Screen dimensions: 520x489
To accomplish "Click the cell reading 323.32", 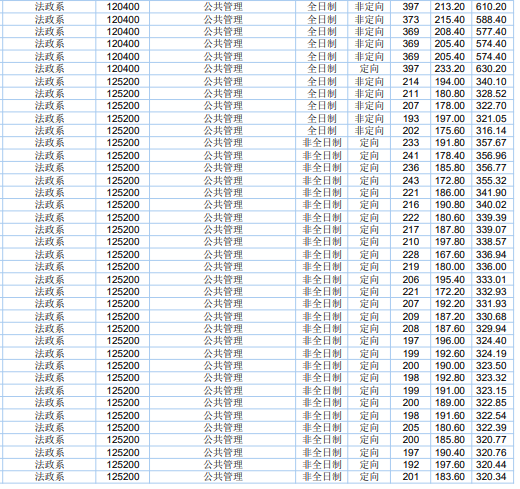I will coord(491,378).
